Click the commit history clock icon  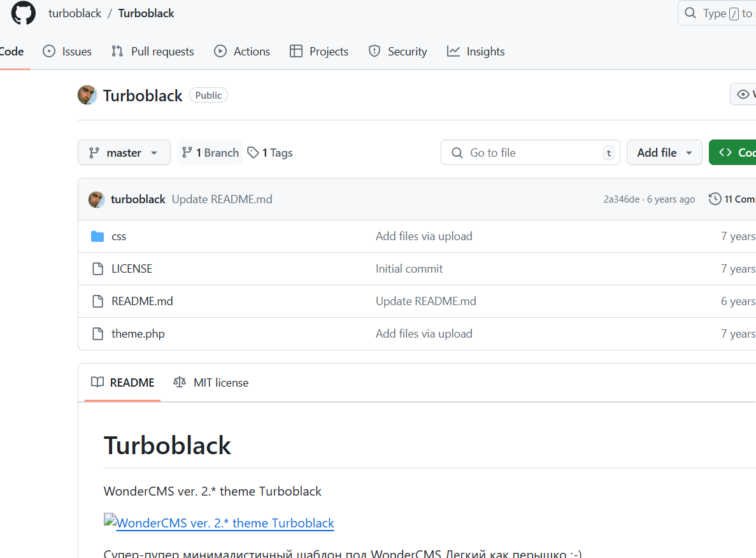coord(715,199)
